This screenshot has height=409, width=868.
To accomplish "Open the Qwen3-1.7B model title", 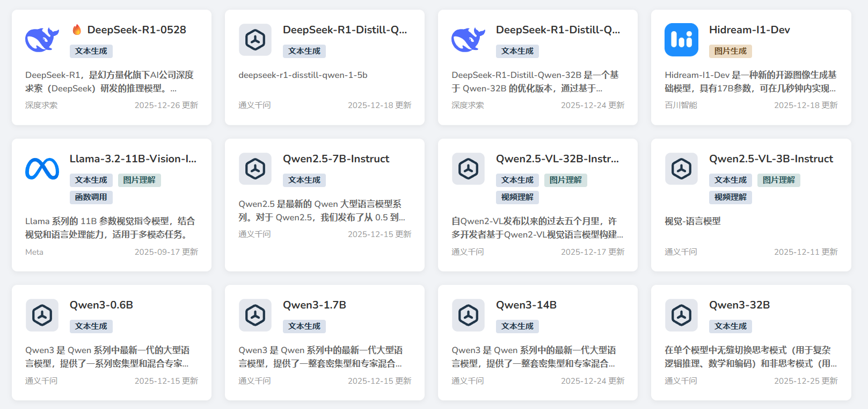I will [315, 305].
